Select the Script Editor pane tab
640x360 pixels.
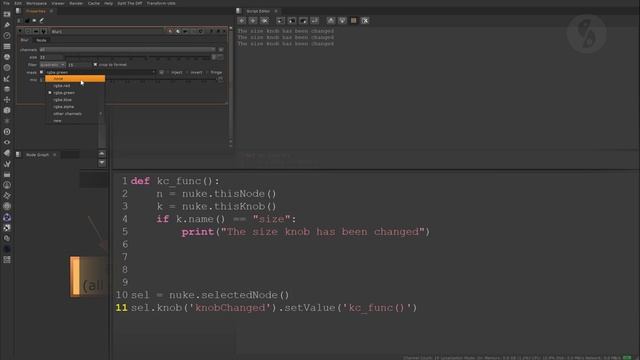pos(258,11)
